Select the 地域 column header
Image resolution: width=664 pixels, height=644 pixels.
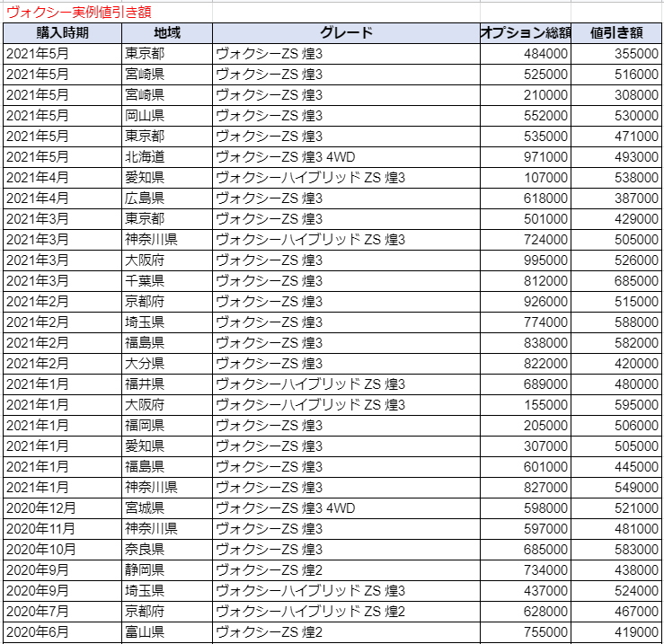click(x=167, y=33)
